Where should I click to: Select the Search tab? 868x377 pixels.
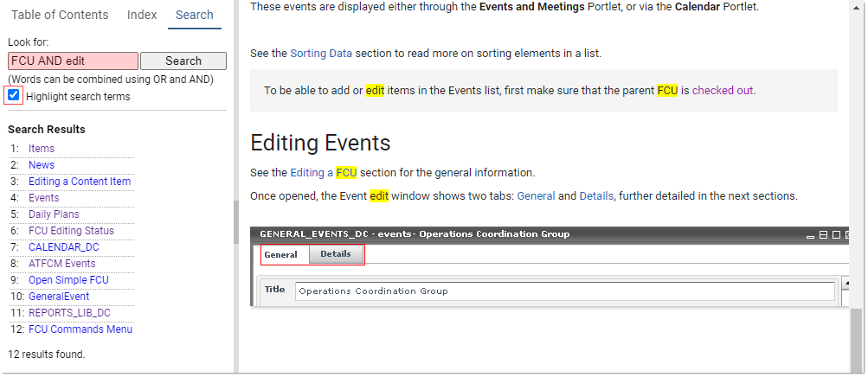[194, 15]
